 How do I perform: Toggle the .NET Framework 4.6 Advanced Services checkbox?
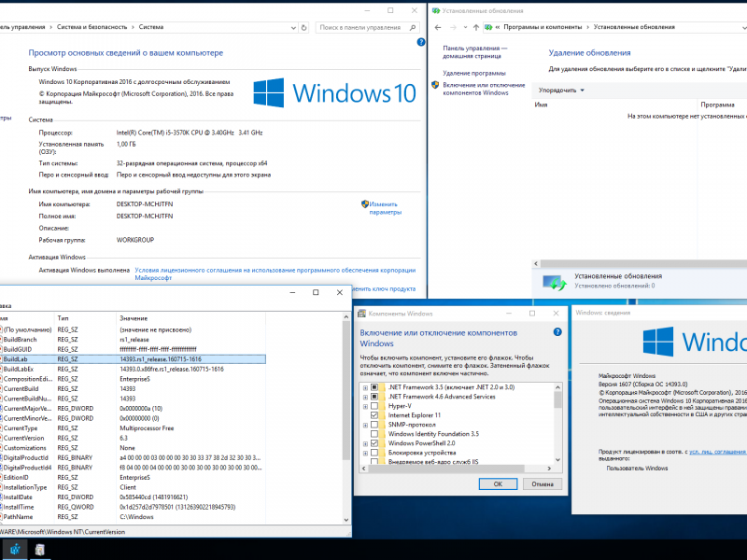tap(374, 397)
